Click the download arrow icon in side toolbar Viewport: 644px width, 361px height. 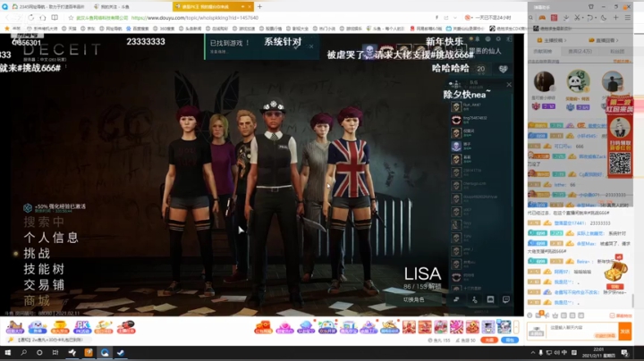pos(566,18)
